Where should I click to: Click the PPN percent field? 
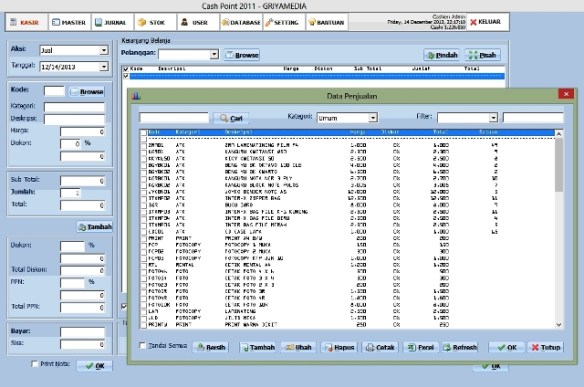coord(73,283)
